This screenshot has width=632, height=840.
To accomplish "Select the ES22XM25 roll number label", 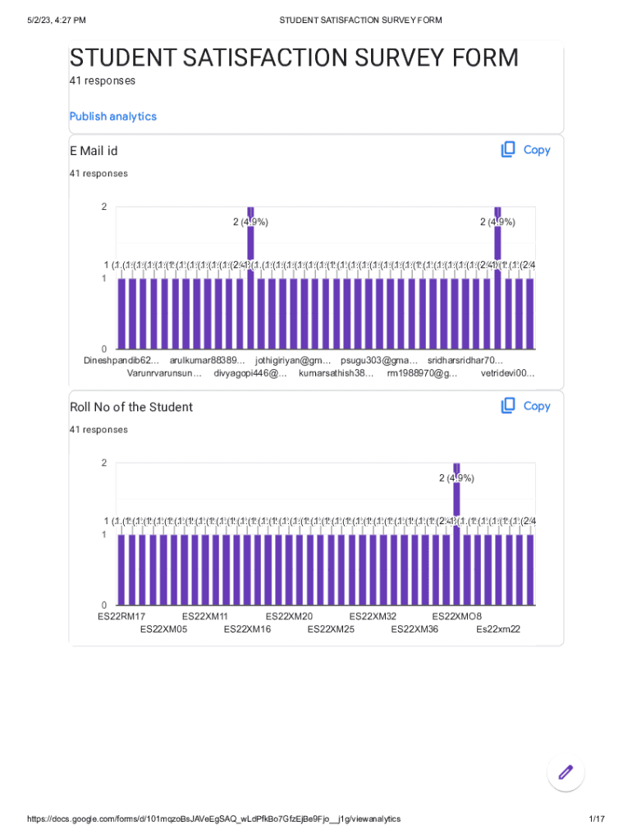I will pos(331,629).
